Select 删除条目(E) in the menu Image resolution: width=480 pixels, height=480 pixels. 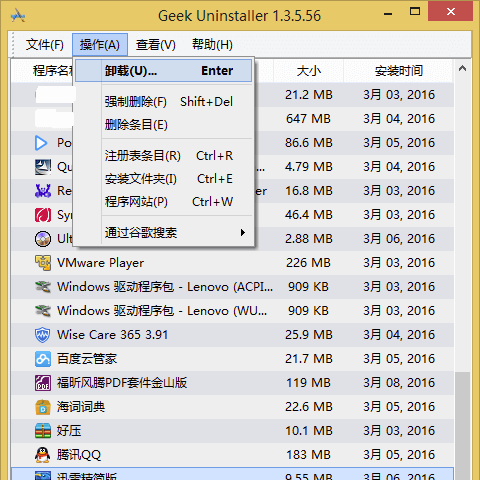tap(163, 125)
